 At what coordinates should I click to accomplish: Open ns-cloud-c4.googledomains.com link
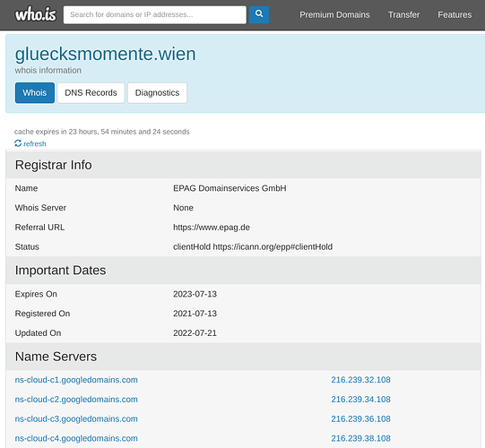[x=76, y=438]
